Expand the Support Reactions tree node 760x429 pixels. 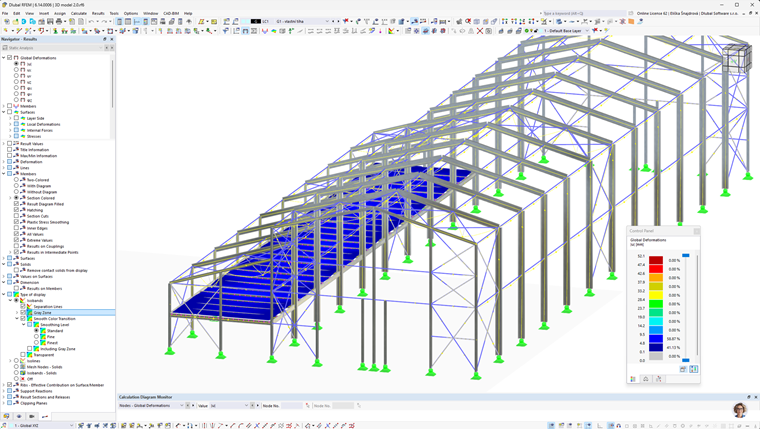click(x=3, y=391)
